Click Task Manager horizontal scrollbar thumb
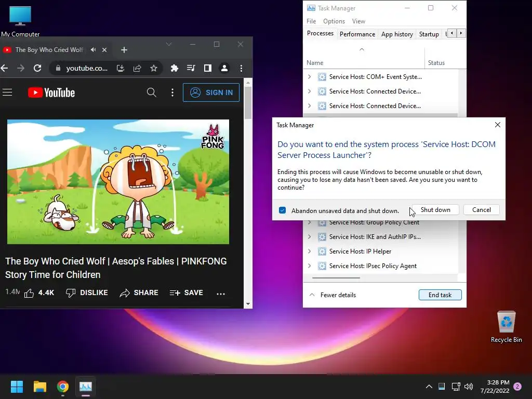The width and height of the screenshot is (532, 399). [336, 278]
